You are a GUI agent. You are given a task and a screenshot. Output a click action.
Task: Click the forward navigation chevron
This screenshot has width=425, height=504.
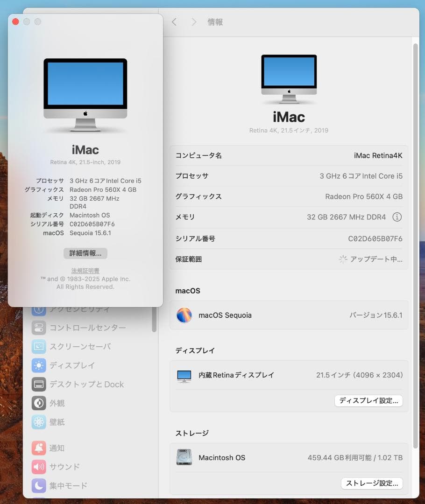194,21
